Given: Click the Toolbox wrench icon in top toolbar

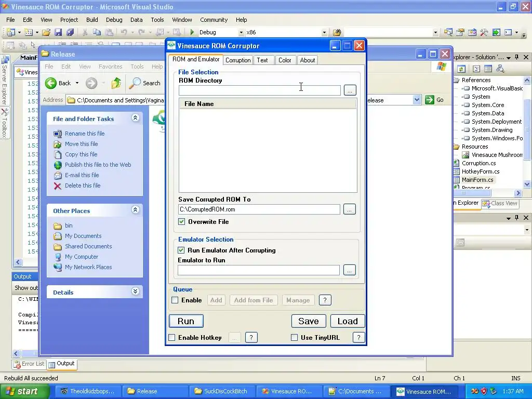Looking at the screenshot, I should point(484,32).
